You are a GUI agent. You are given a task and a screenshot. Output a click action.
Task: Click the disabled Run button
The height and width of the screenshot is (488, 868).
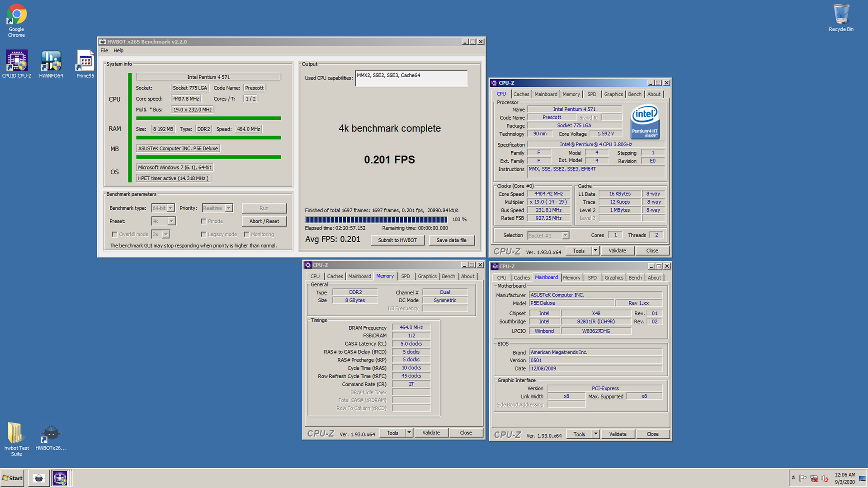264,208
